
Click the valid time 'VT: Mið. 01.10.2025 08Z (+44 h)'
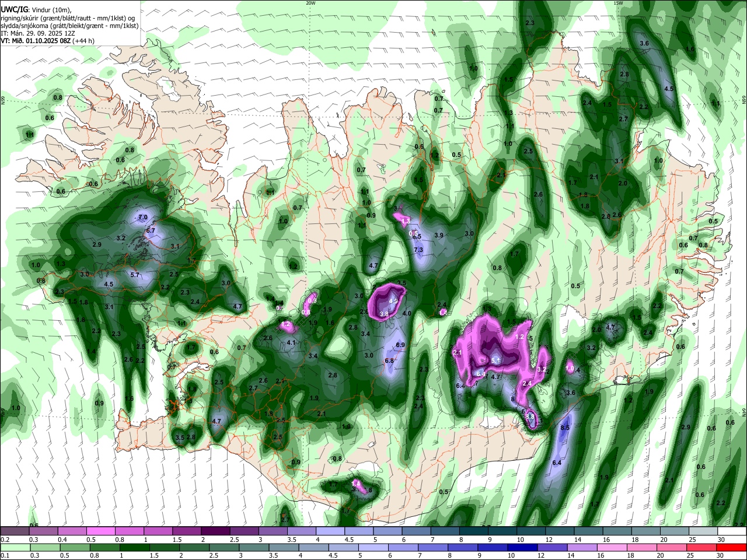click(x=47, y=41)
